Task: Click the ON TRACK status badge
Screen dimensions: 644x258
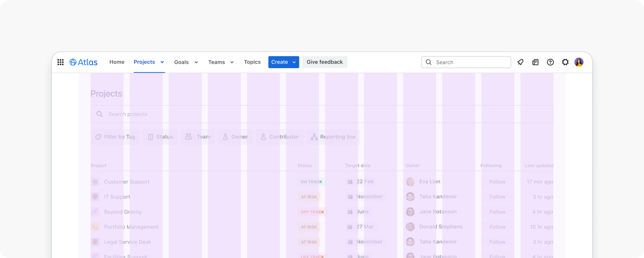Action: (311, 182)
